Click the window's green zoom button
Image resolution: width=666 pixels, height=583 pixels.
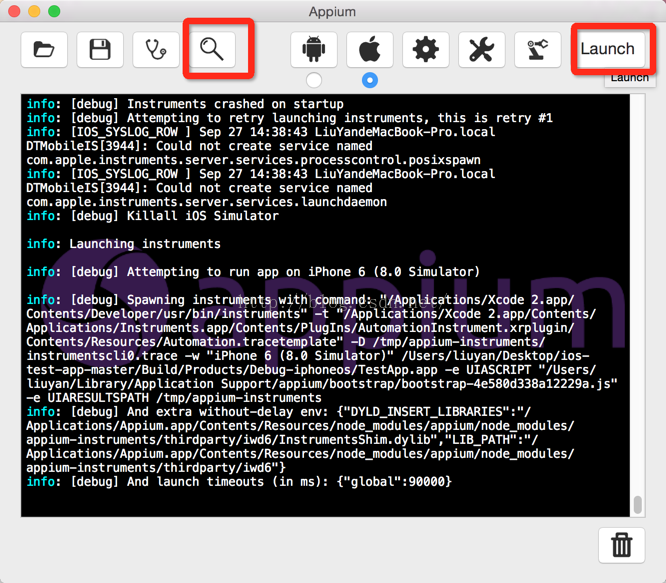click(x=54, y=11)
